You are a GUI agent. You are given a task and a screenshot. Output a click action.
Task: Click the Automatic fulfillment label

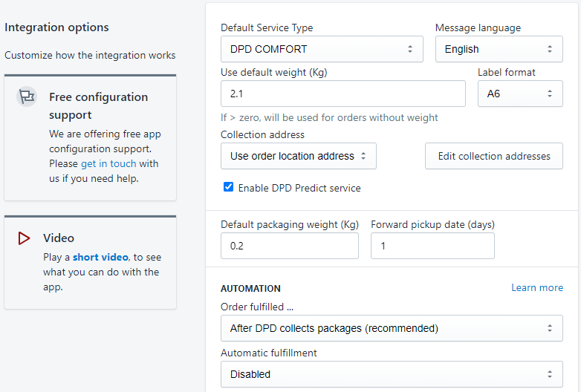coord(269,353)
